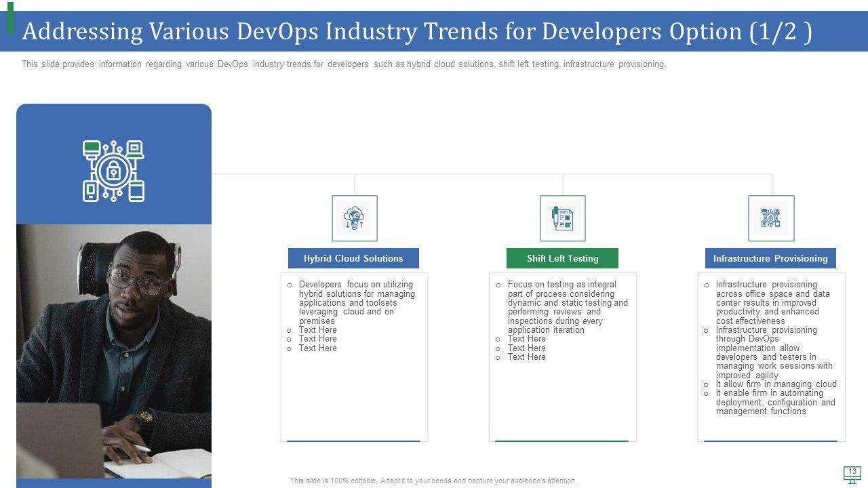Select the Hybrid Cloud Solutions cloud icon
The width and height of the screenshot is (868, 488).
pyautogui.click(x=354, y=218)
